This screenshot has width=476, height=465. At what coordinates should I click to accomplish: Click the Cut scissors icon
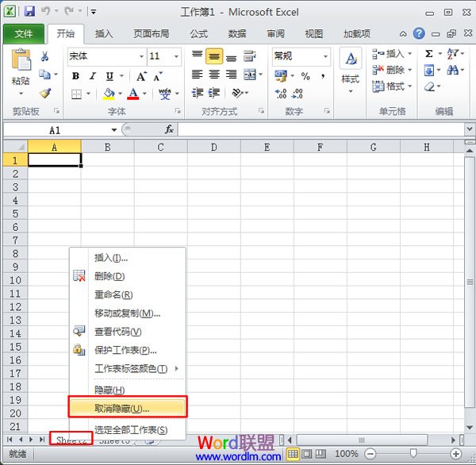pyautogui.click(x=45, y=56)
